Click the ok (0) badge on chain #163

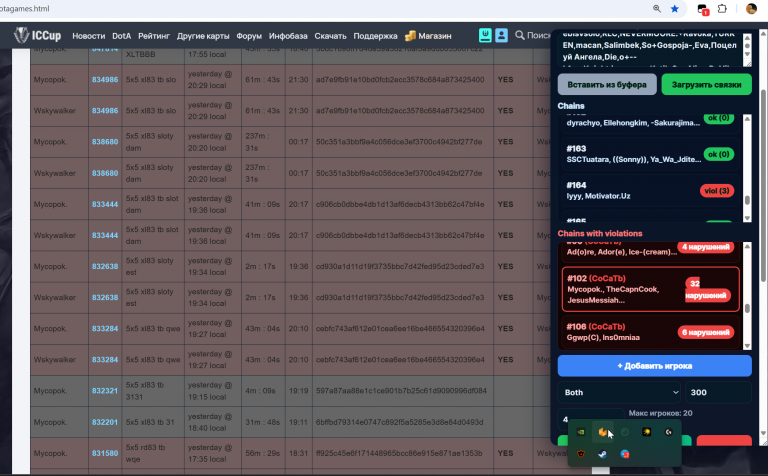point(719,154)
